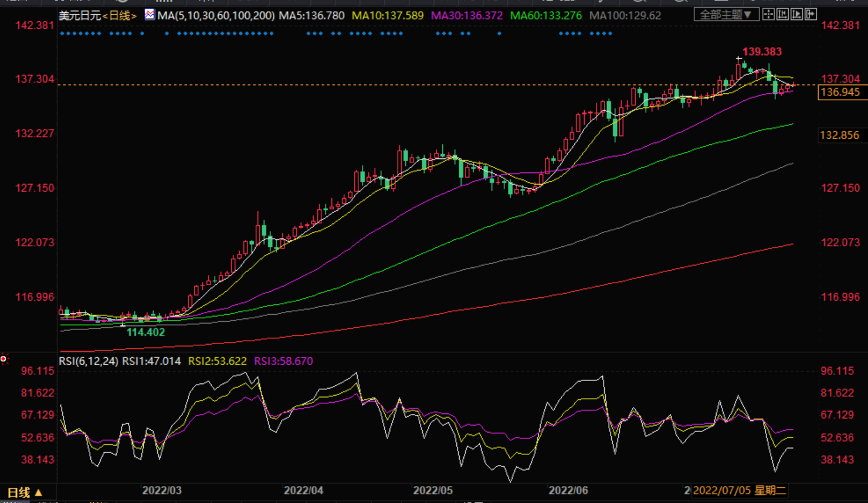This screenshot has height=503, width=868.
Task: Click the MA indicator chart icon
Action: pyautogui.click(x=150, y=15)
